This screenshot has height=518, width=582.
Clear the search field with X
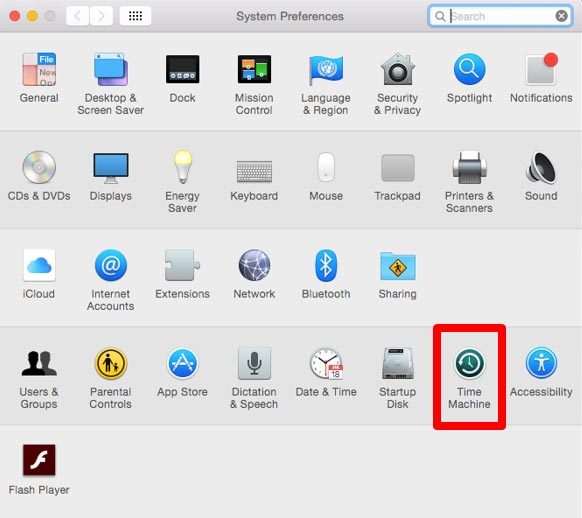561,16
